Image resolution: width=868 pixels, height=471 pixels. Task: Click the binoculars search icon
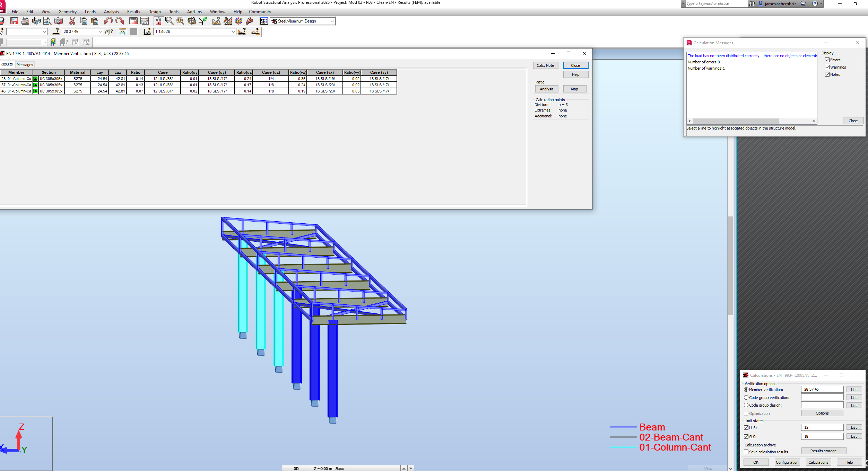coord(752,4)
